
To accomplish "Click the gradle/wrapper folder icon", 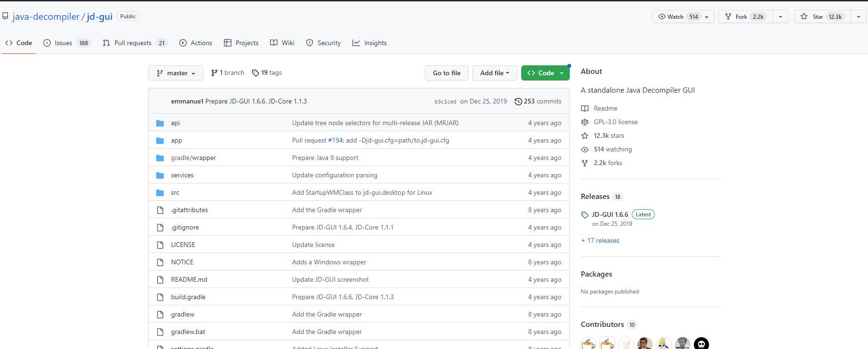I will (x=160, y=158).
